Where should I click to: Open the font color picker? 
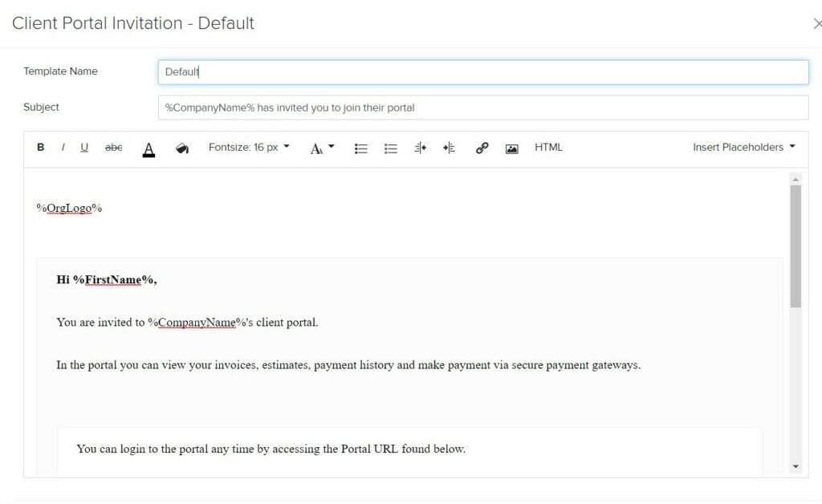tap(149, 149)
